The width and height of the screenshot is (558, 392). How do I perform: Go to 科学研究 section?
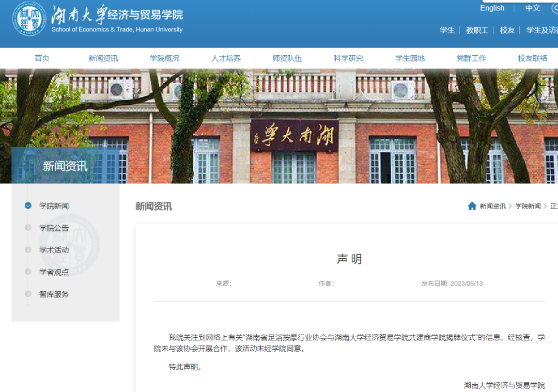tap(348, 58)
